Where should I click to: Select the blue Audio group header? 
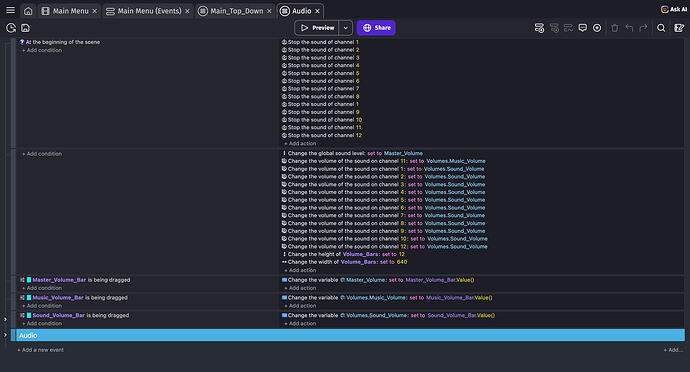point(350,335)
